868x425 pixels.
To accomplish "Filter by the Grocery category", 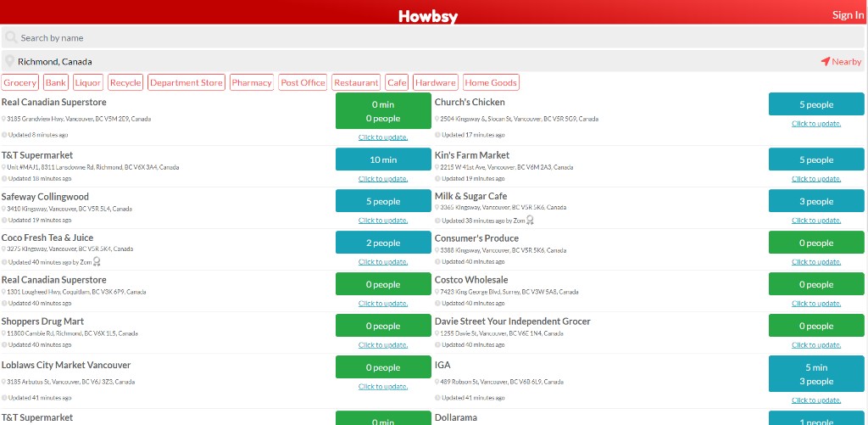I will click(20, 83).
